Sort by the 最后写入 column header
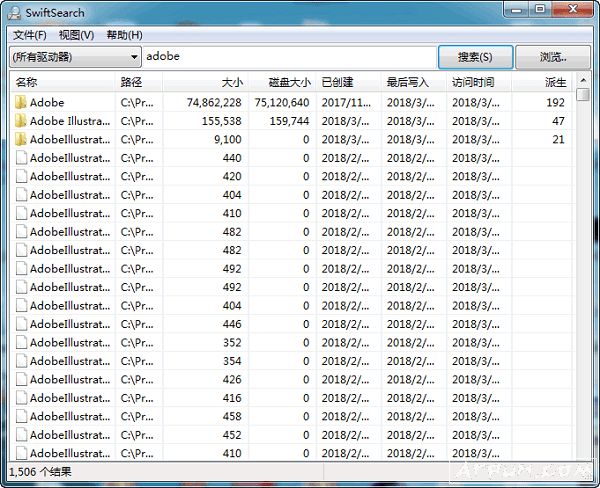600x488 pixels. pos(414,82)
